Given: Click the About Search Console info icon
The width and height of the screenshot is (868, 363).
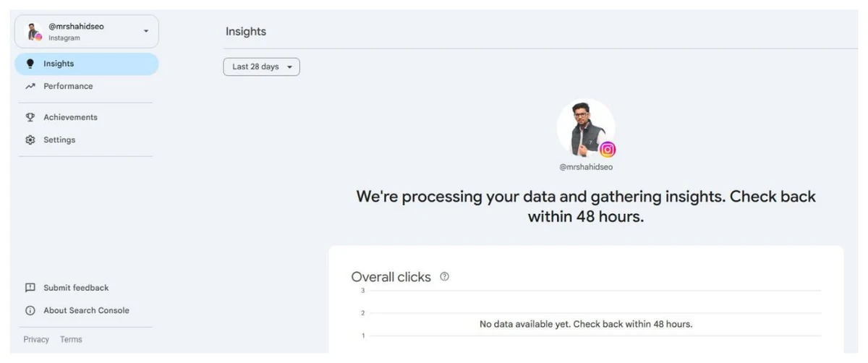Looking at the screenshot, I should 30,310.
